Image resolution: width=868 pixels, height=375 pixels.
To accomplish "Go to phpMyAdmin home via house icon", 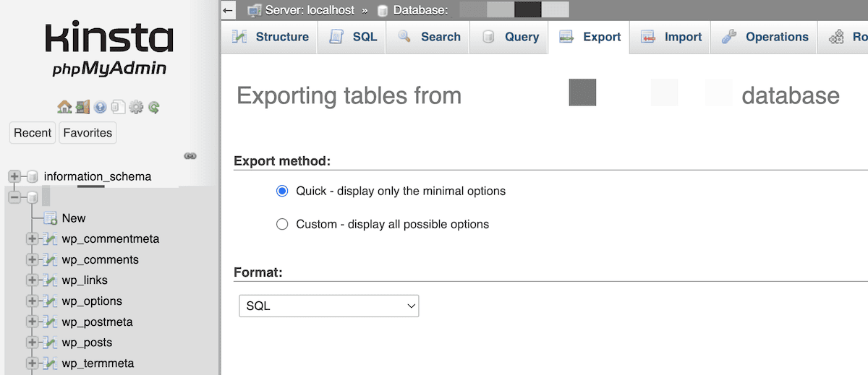I will point(64,108).
